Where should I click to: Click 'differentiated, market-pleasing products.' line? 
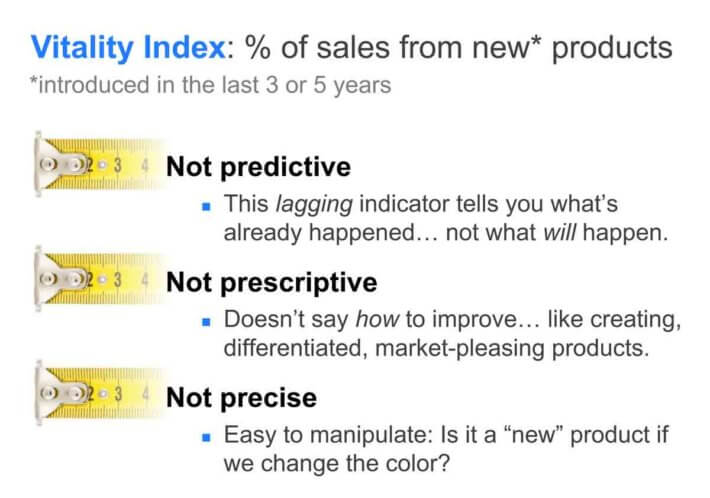pyautogui.click(x=437, y=349)
